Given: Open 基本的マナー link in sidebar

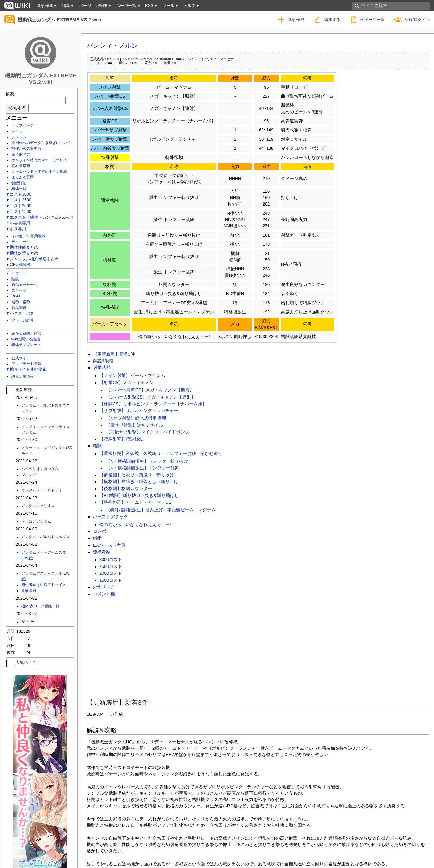Looking at the screenshot, I should tap(23, 154).
